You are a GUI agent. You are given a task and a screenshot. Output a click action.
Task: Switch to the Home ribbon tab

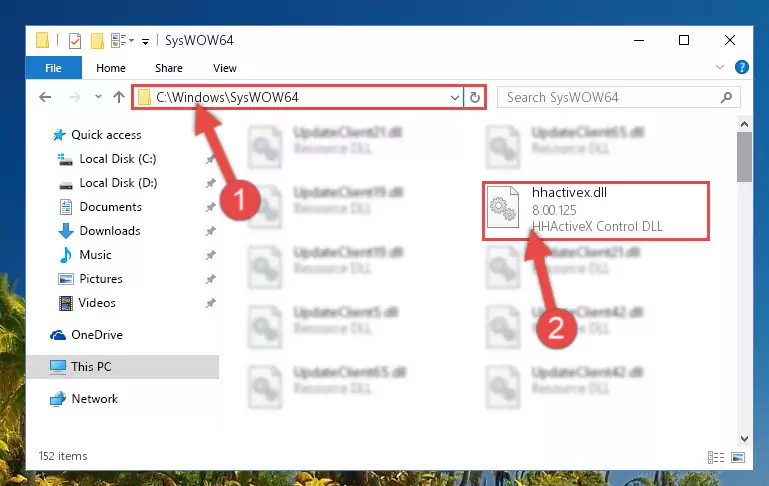coord(111,68)
